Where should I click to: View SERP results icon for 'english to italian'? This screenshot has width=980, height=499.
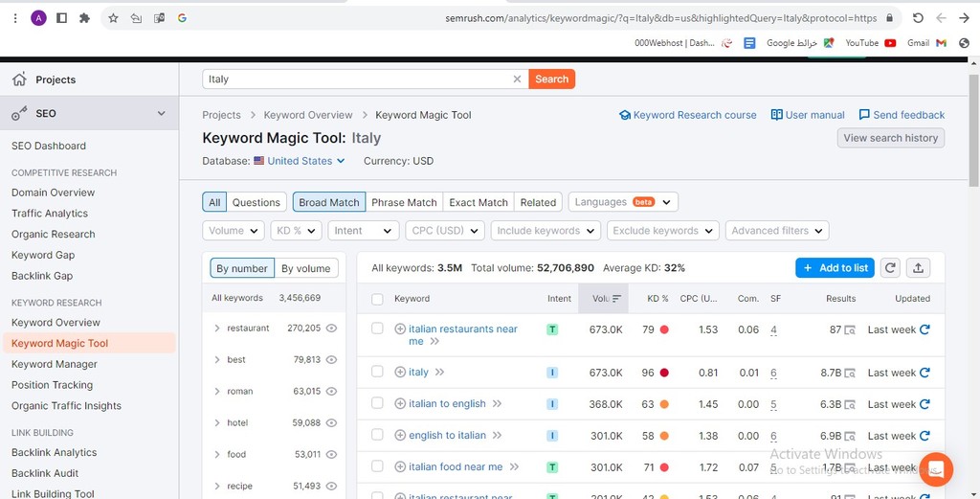coord(850,436)
